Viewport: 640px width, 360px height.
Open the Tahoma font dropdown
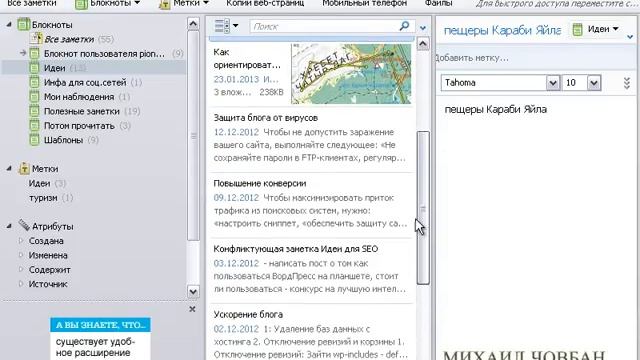point(553,83)
